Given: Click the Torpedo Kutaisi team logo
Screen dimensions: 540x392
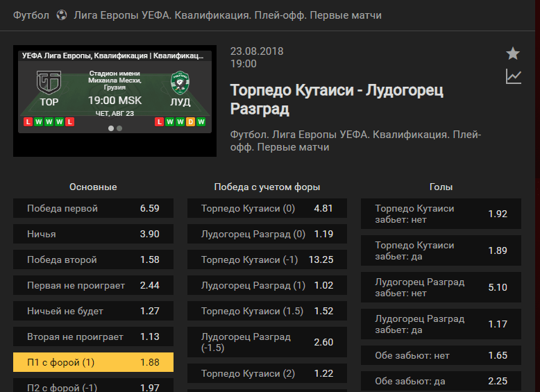Looking at the screenshot, I should pyautogui.click(x=49, y=83).
